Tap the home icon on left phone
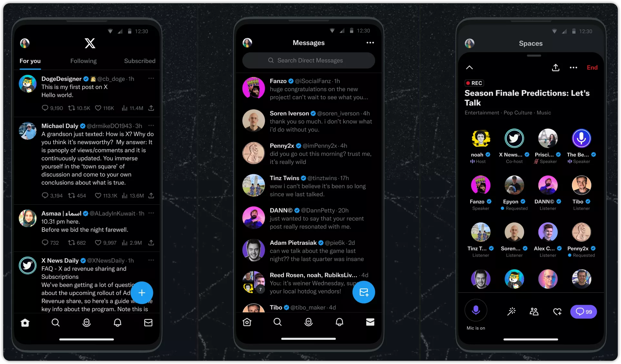621x364 pixels. point(25,322)
